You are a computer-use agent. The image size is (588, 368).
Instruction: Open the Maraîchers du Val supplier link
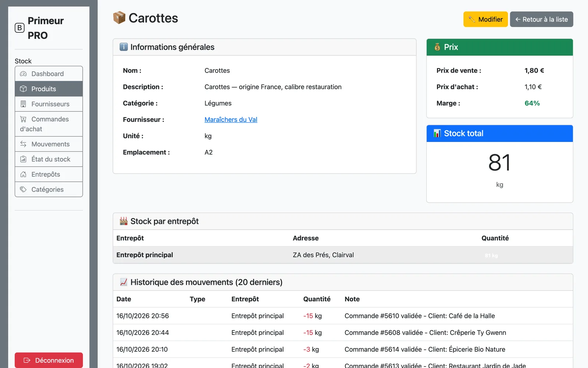(231, 120)
